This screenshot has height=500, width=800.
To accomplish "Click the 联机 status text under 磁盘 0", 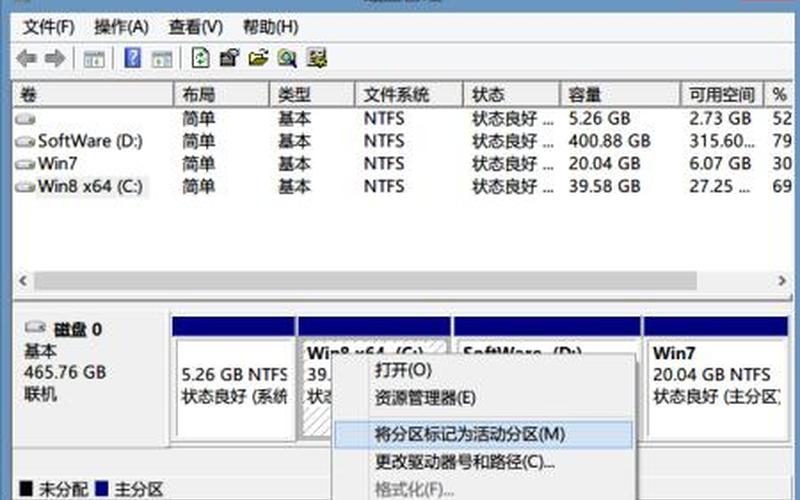I will 40,394.
